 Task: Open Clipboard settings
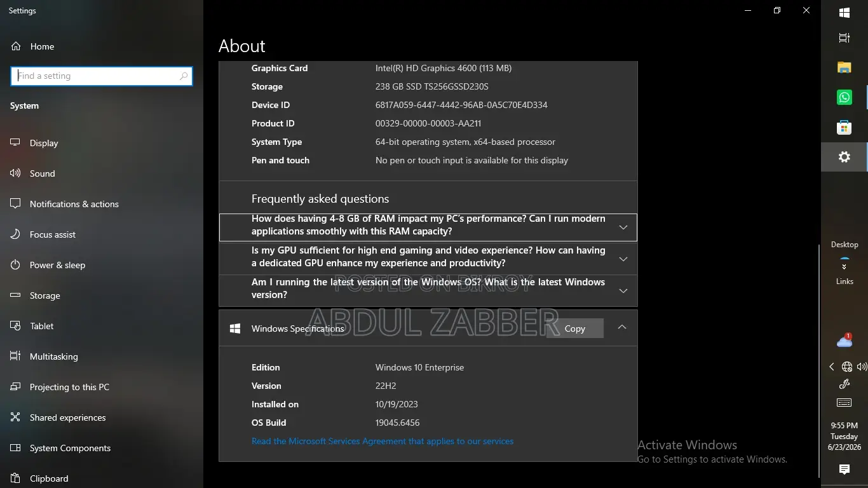[x=102, y=478]
